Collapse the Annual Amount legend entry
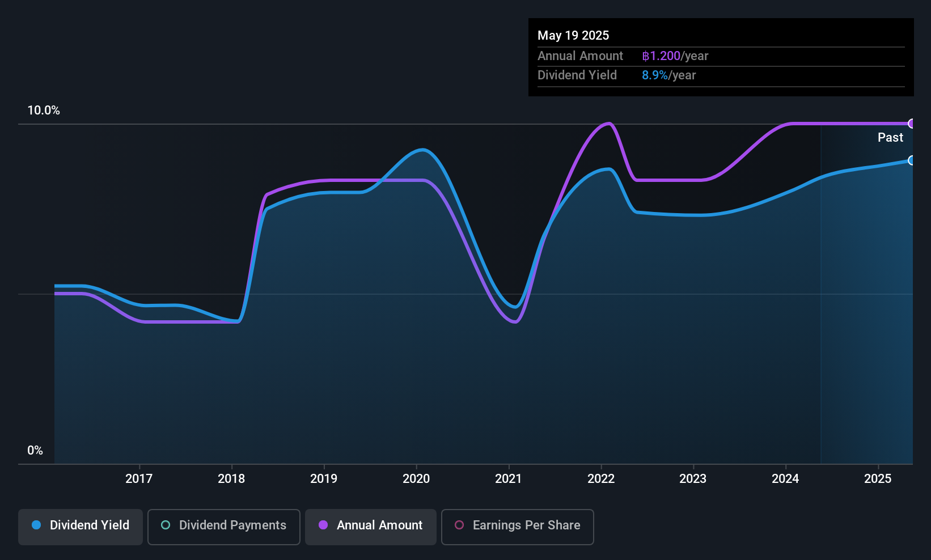Viewport: 931px width, 560px height. coord(371,527)
